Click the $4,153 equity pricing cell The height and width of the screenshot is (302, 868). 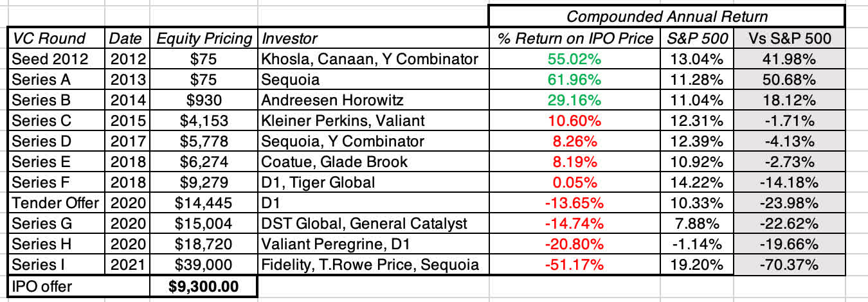(x=204, y=121)
